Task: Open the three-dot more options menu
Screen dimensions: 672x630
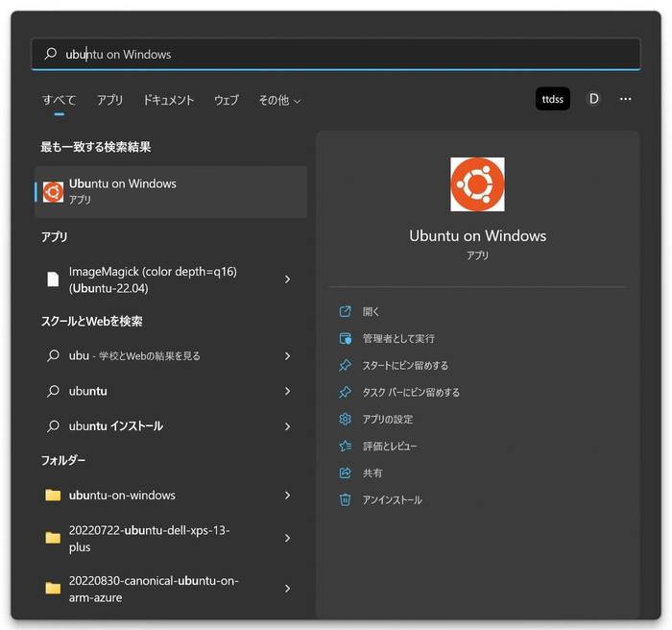Action: pyautogui.click(x=625, y=99)
